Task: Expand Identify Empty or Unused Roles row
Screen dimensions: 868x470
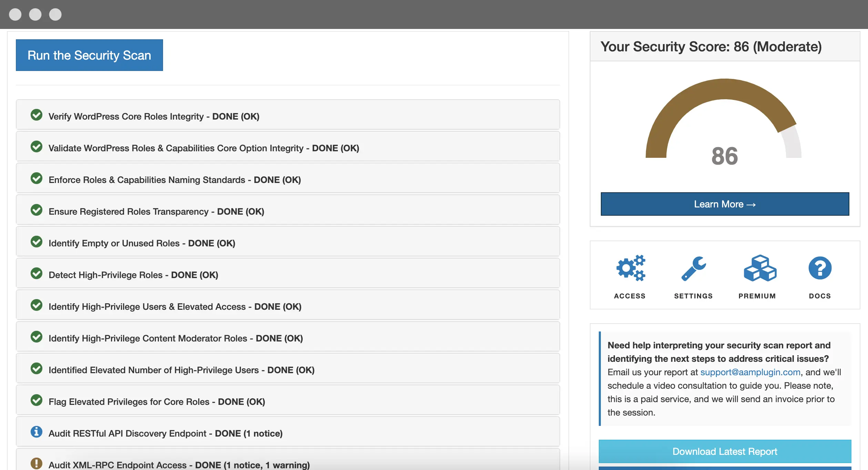Action: [x=288, y=242]
